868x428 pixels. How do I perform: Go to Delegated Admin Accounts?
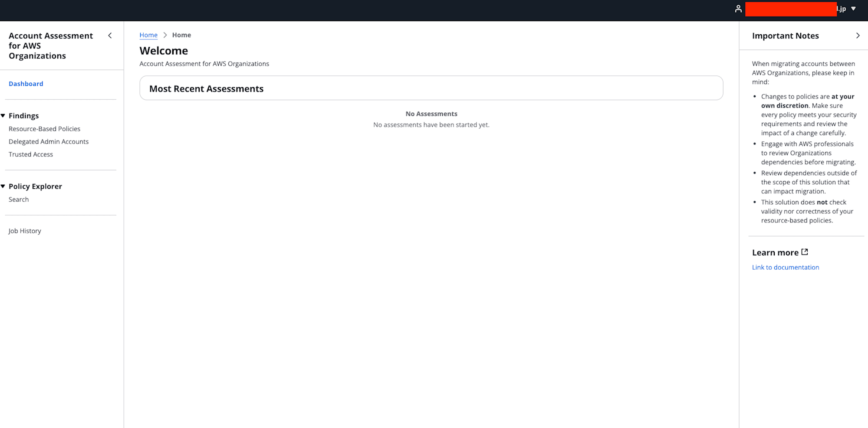49,141
